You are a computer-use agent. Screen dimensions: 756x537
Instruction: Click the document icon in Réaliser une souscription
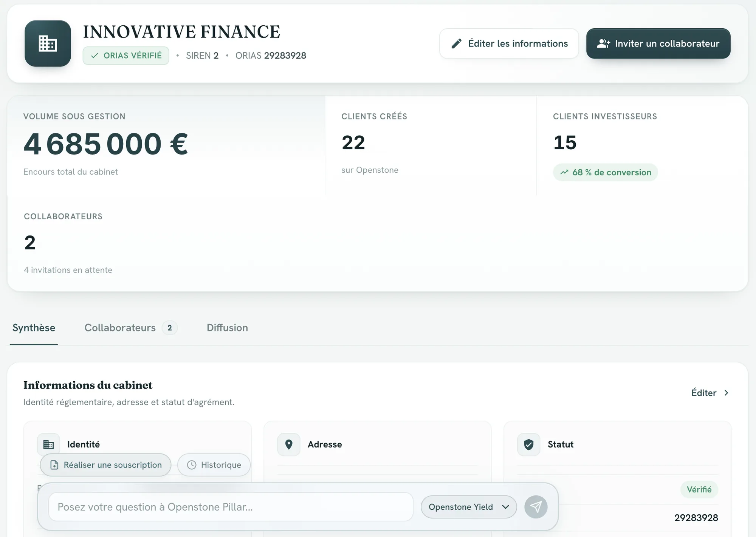[54, 465]
